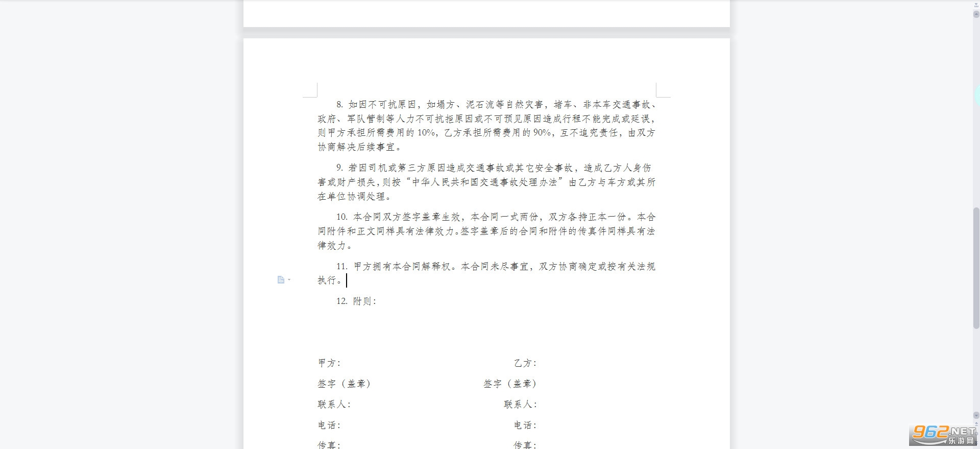This screenshot has width=980, height=449.
Task: Click the clause text starting "10. 本合同双方签字盖章生效"
Action: pos(486,231)
